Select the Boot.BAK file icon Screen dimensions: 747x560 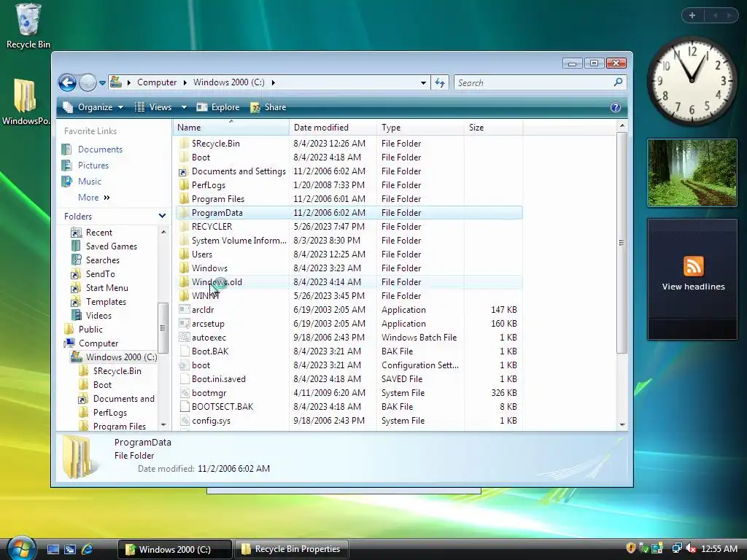click(184, 351)
